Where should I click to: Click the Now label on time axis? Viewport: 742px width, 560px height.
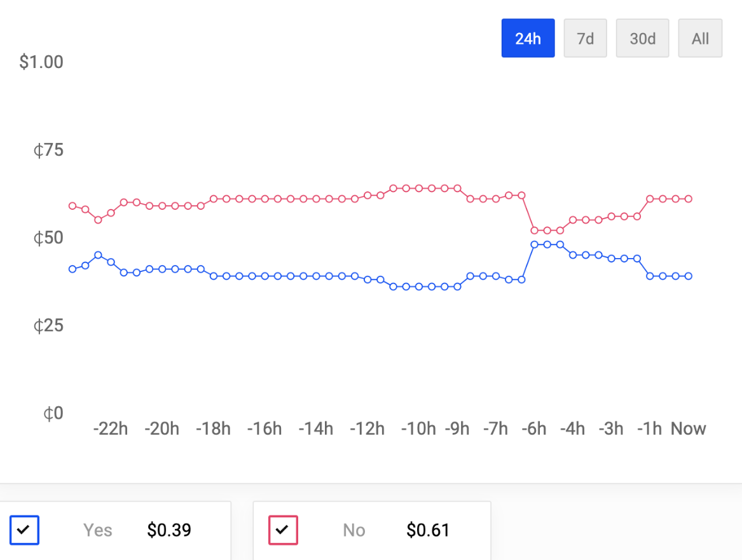point(688,429)
